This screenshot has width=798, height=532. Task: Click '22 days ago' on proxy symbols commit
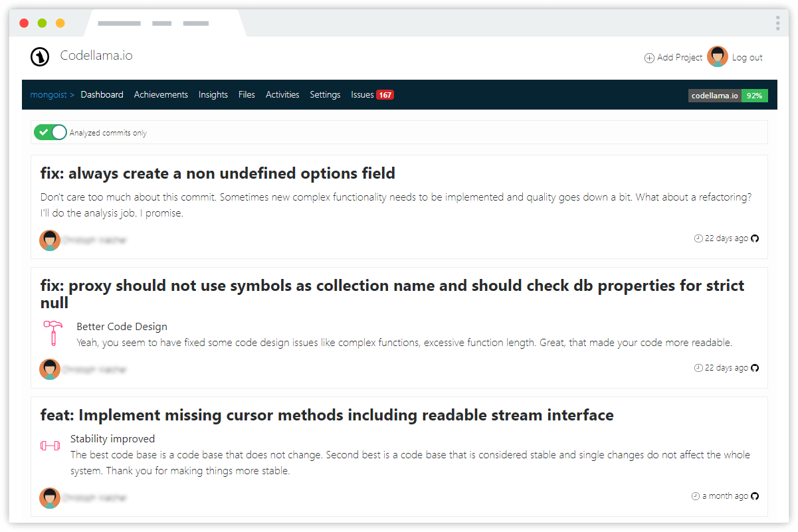click(x=726, y=368)
